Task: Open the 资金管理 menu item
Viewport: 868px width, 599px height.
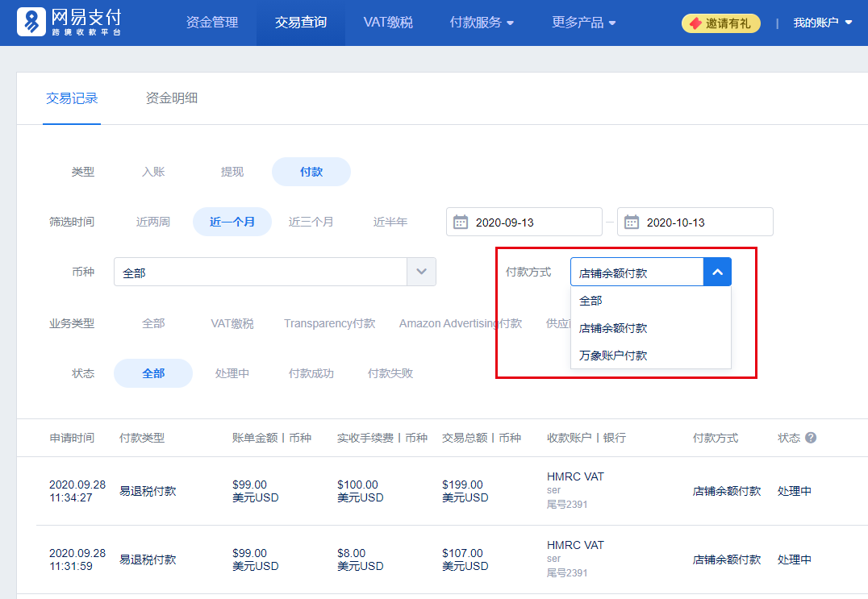Action: [x=213, y=23]
